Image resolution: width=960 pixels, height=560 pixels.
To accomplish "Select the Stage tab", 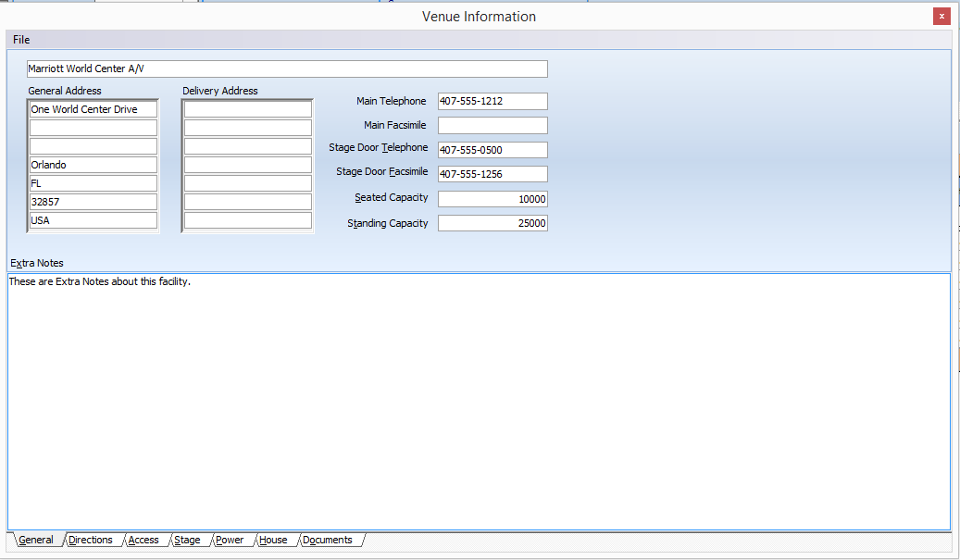I will click(187, 541).
